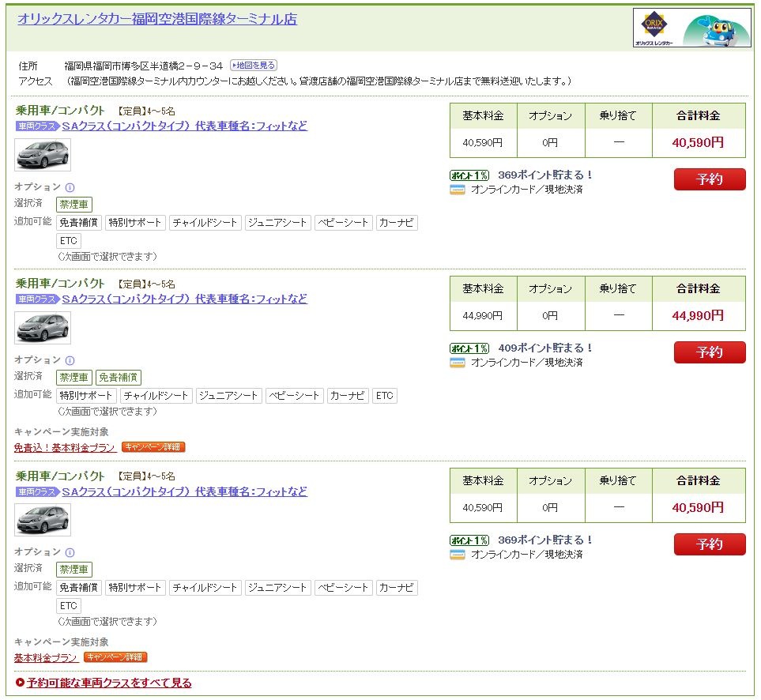Click the address 福岡県福岡市博多区半道橋2-9-34
Viewport: 761px width, 700px height.
pyautogui.click(x=144, y=66)
